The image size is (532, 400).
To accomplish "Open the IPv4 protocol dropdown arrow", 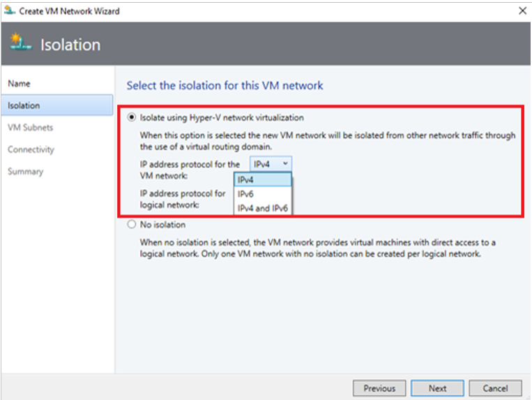I will click(x=284, y=163).
